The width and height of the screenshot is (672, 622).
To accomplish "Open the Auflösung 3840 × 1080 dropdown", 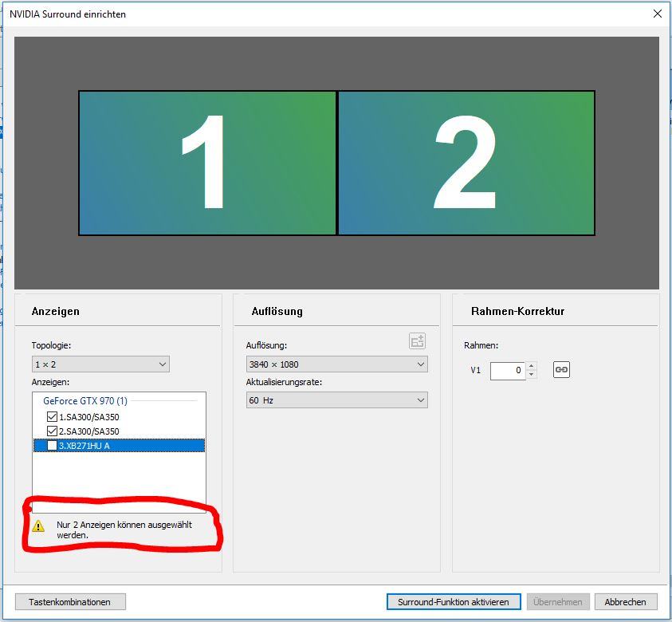I will point(337,364).
